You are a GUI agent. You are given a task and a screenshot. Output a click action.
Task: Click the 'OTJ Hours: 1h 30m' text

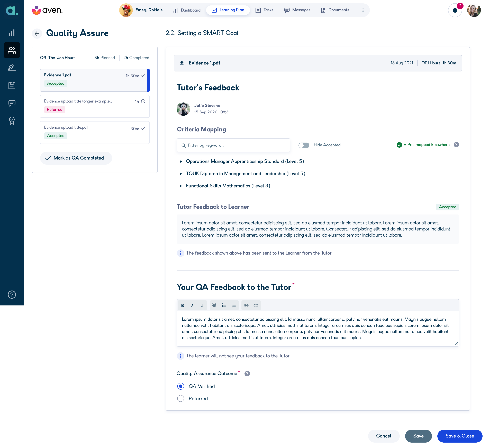pos(439,63)
